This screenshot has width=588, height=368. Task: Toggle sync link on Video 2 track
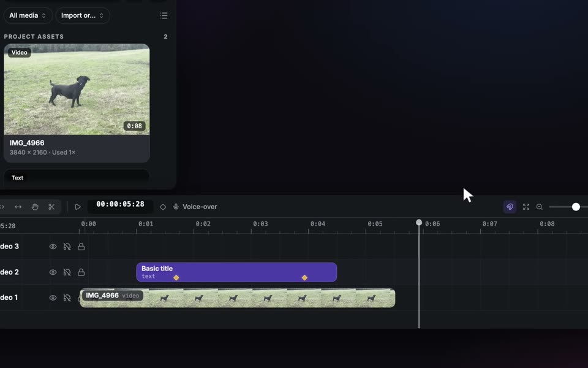(67, 272)
